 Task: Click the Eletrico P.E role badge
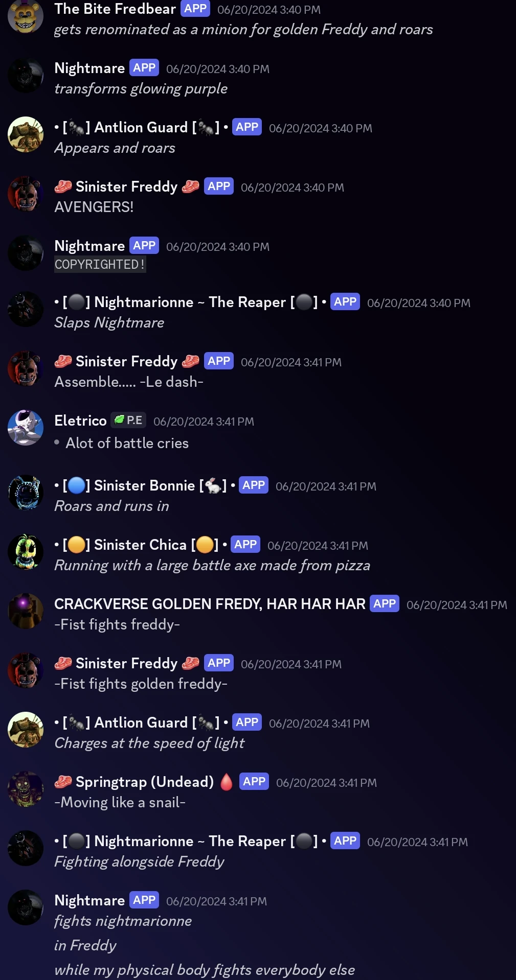click(x=128, y=420)
